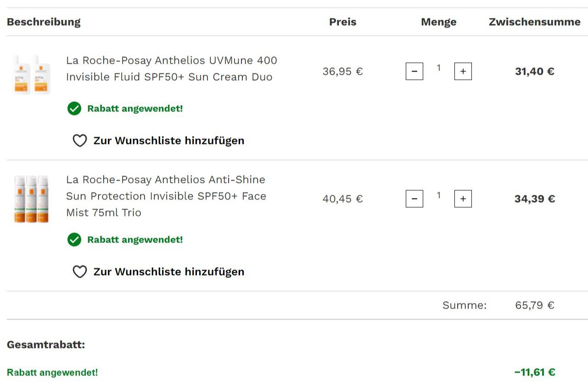Decrease quantity of Anti-Shine Face Mist Trio
This screenshot has height=392, width=588.
pos(414,199)
